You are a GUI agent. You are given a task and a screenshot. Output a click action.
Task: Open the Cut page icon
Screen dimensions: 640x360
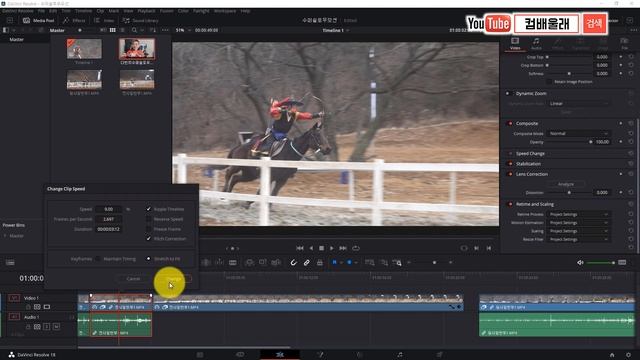(240, 355)
